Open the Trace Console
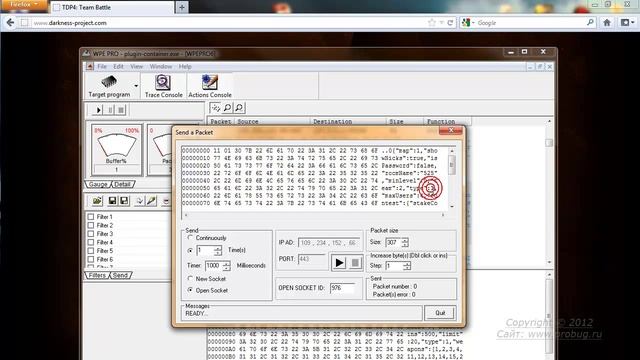 [163, 86]
